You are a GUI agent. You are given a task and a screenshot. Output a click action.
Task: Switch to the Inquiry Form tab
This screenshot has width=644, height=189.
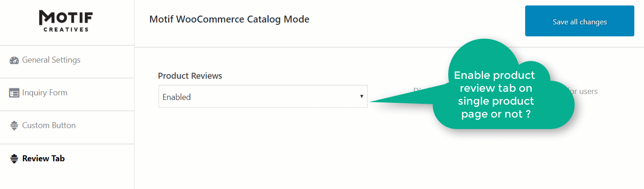coord(45,93)
